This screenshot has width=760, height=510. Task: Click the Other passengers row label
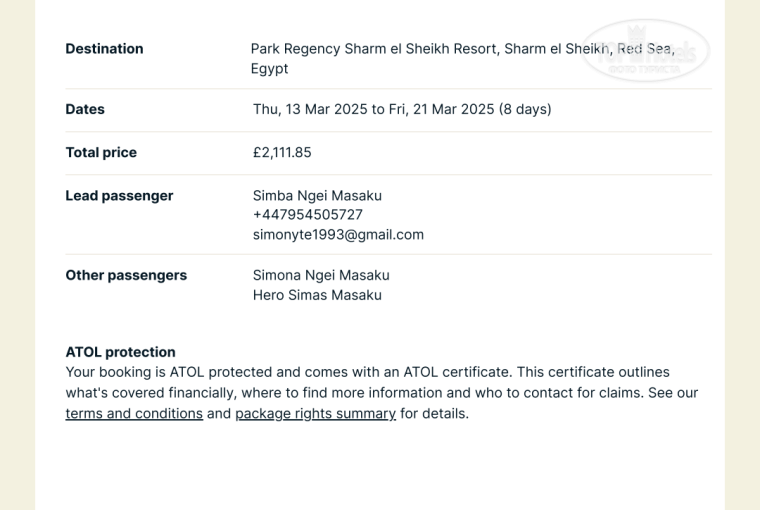click(x=126, y=275)
